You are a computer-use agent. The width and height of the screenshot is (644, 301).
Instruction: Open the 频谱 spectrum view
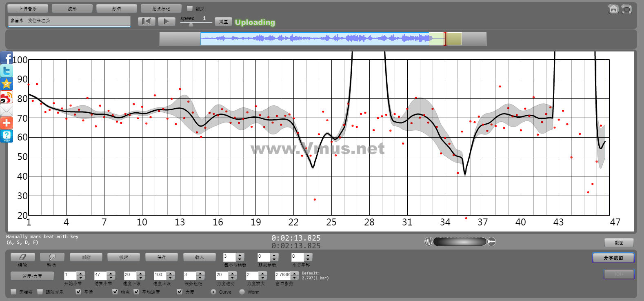(x=116, y=8)
